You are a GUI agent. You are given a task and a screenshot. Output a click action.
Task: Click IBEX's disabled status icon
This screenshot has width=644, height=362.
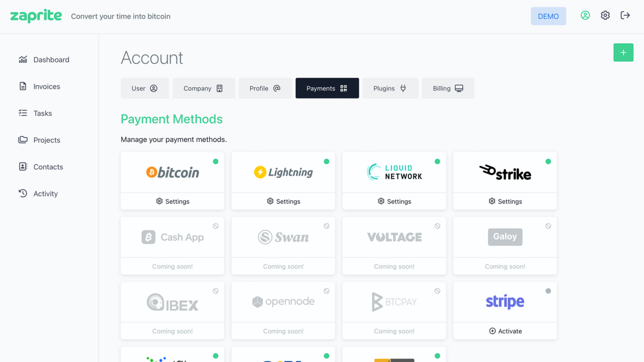point(216,291)
